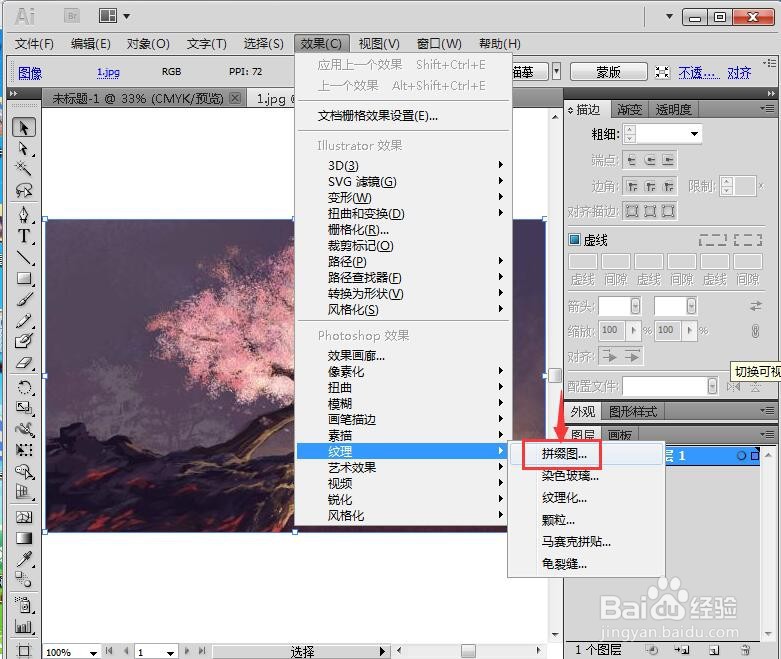Open the Bridge (Br) button
The height and width of the screenshot is (659, 781).
[72, 16]
